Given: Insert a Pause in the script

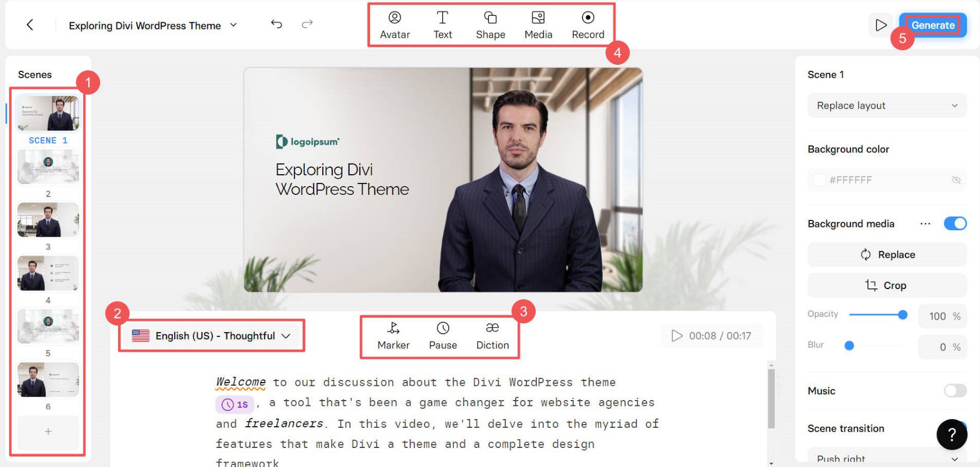Looking at the screenshot, I should pyautogui.click(x=443, y=336).
